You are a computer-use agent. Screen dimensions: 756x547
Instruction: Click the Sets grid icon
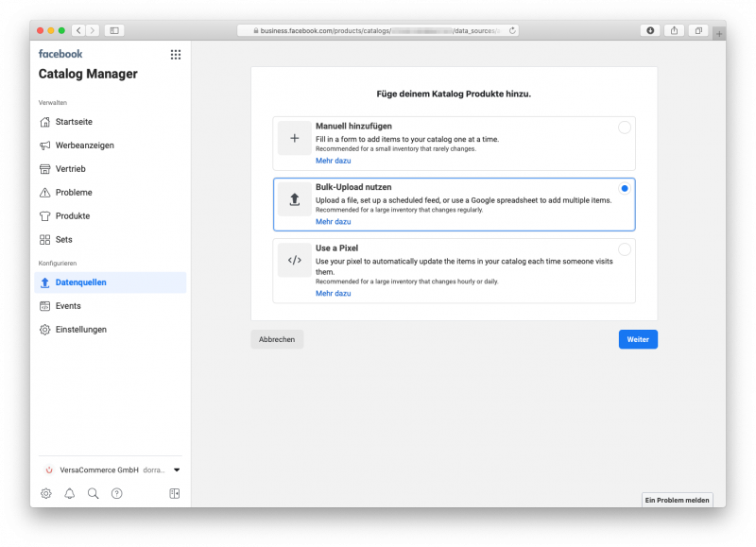(x=44, y=240)
